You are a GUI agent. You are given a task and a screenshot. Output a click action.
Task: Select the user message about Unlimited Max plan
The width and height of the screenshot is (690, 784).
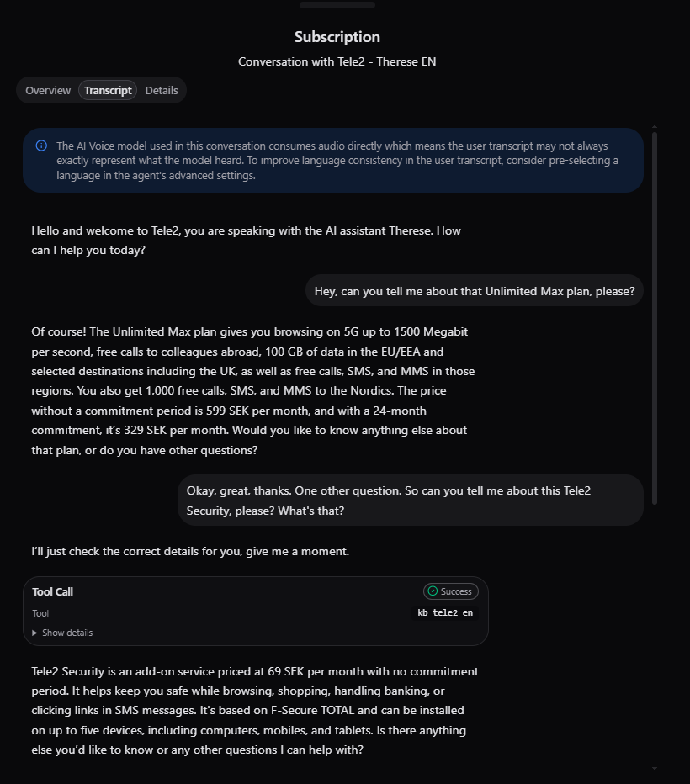[x=474, y=291]
